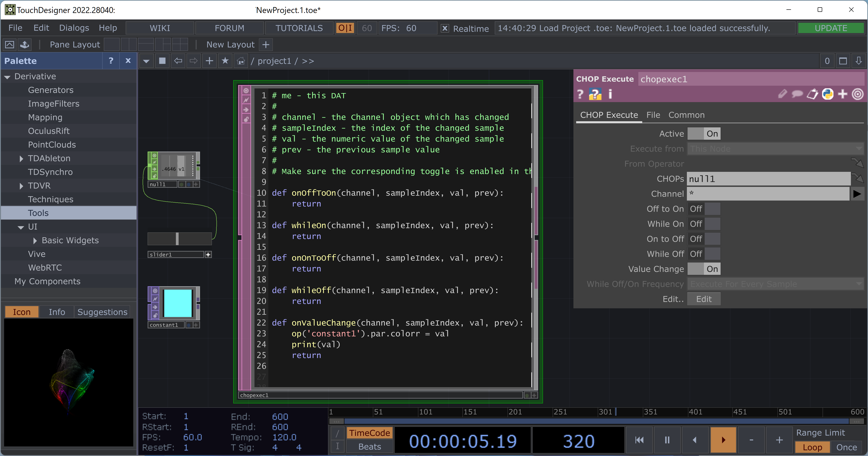Click the home network icon in path bar
Viewport: 868px width, 456px height.
pyautogui.click(x=241, y=61)
